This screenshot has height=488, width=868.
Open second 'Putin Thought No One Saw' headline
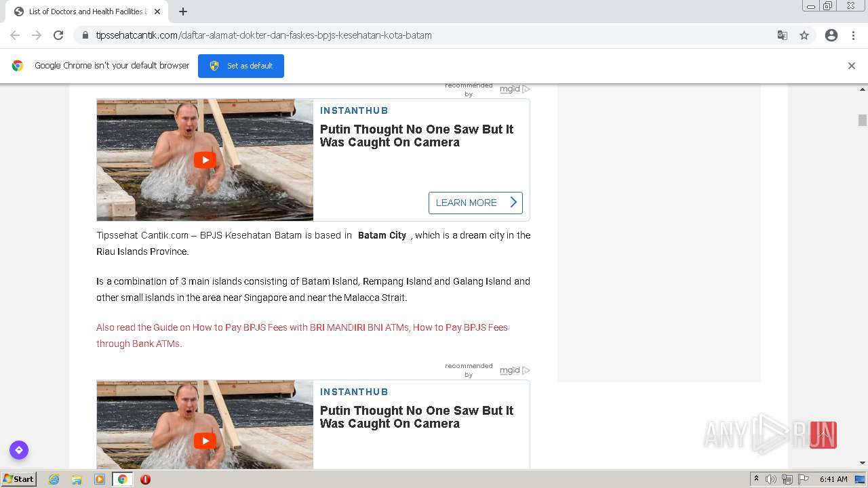[x=416, y=417]
